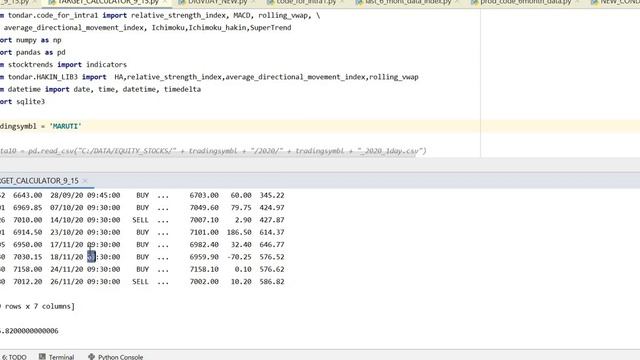Click the SELL entry on 26/11/20 row
The width and height of the screenshot is (640, 360).
coord(140,281)
